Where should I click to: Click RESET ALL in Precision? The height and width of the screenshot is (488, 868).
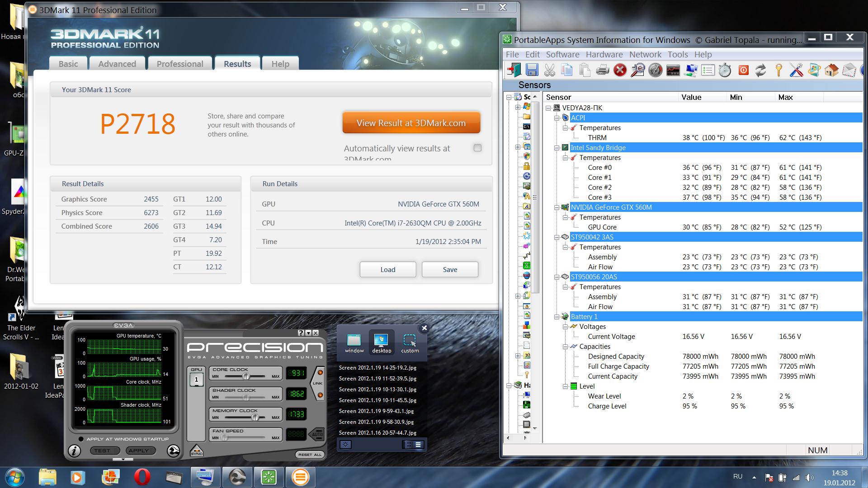click(x=310, y=455)
